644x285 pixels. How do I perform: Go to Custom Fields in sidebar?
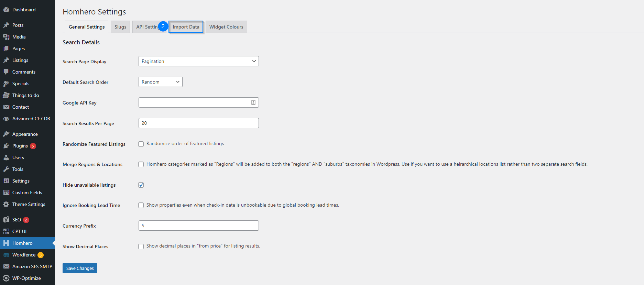coord(27,193)
